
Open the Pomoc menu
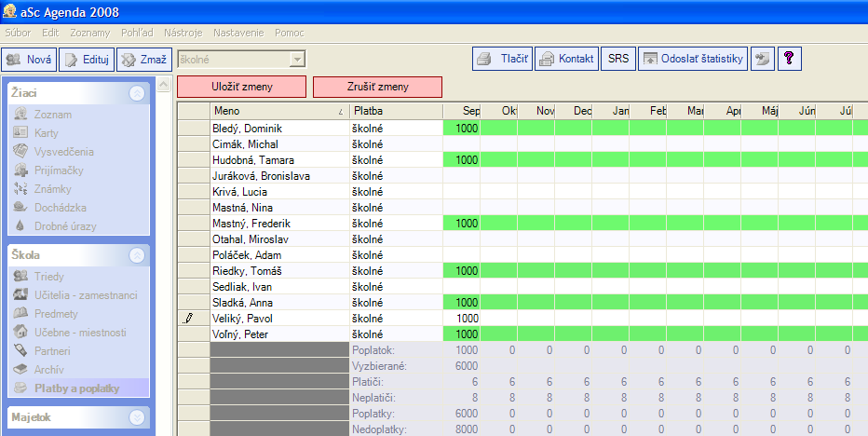coord(290,34)
